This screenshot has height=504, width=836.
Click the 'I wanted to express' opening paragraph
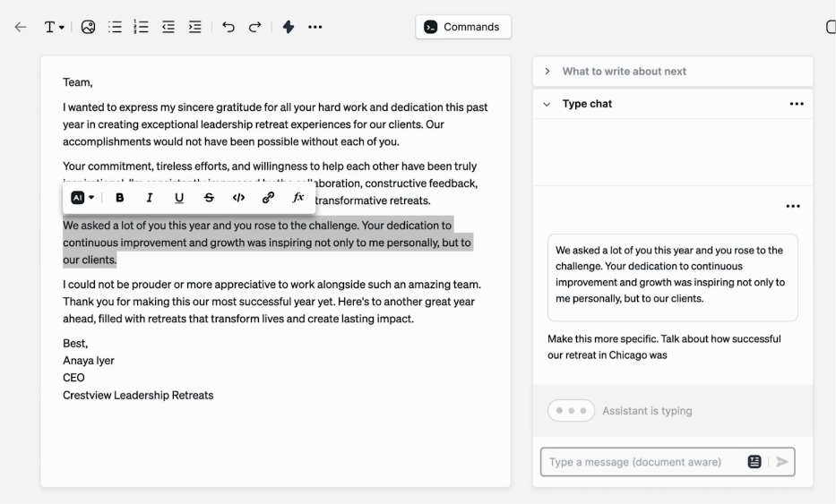[275, 124]
